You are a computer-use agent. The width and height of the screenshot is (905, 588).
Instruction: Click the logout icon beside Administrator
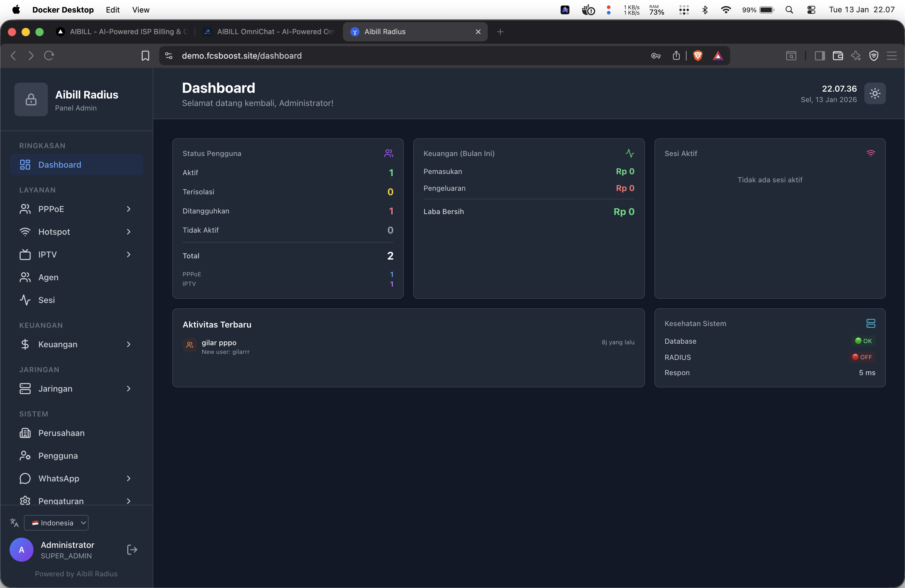(132, 550)
